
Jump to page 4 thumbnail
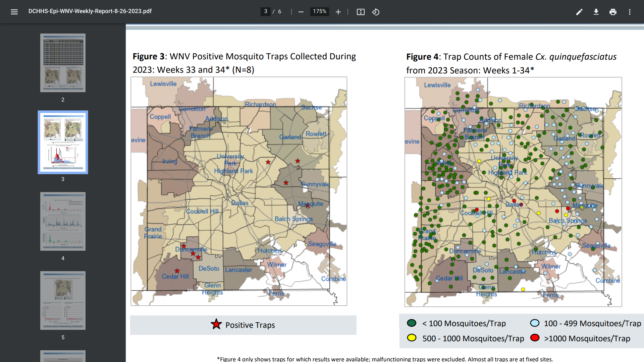[63, 221]
